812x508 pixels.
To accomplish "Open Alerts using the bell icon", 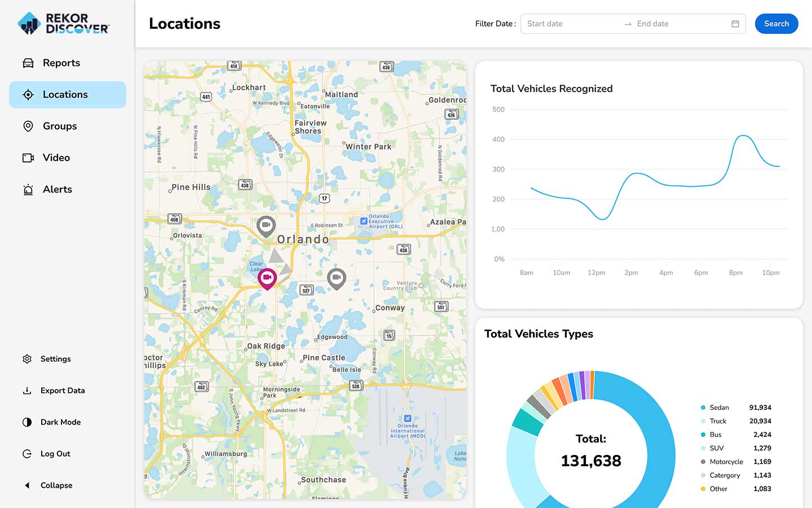I will tap(28, 189).
